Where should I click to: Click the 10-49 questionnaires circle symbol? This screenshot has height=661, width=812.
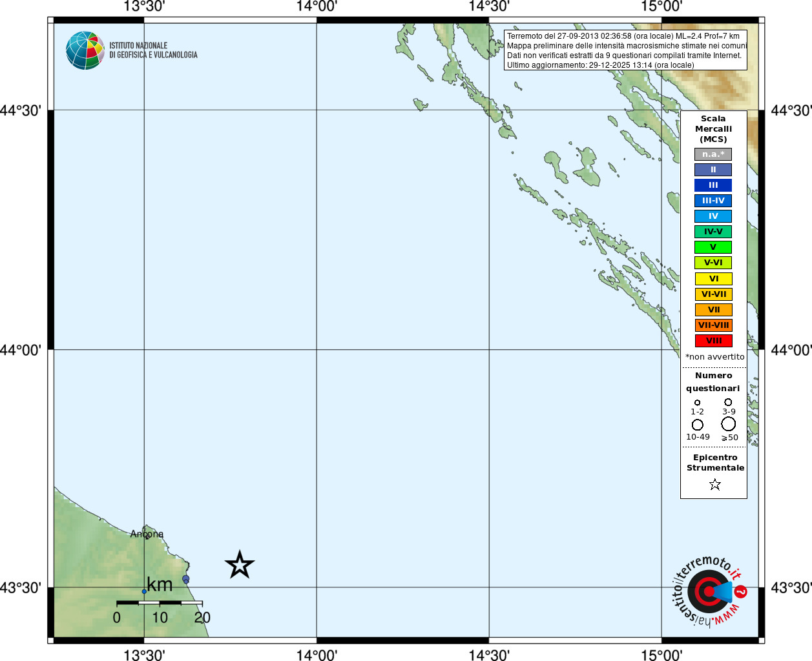coord(698,425)
